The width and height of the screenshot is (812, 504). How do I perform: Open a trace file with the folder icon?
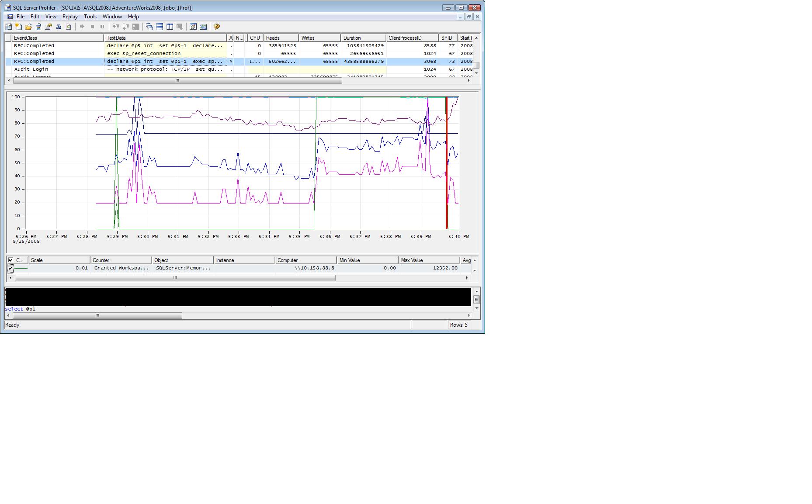click(x=28, y=27)
